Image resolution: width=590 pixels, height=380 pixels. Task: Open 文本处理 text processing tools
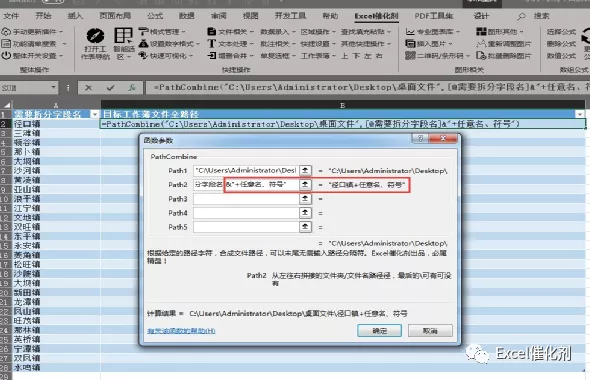(231, 44)
